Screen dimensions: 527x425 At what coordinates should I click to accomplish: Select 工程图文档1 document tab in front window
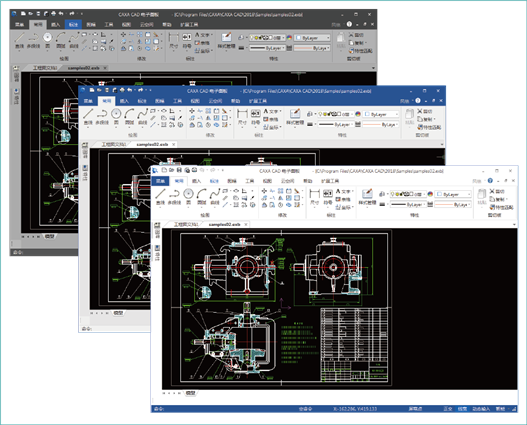(x=186, y=224)
